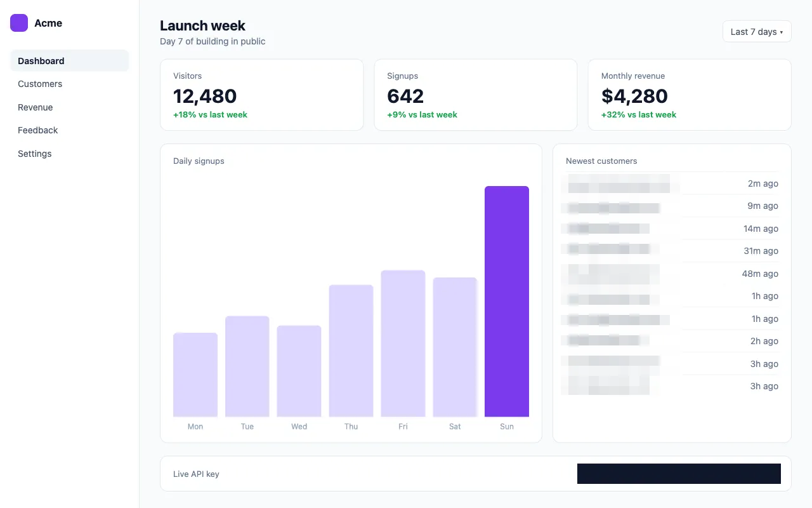
Task: Select the Saturday bar in the chart
Action: [455, 347]
